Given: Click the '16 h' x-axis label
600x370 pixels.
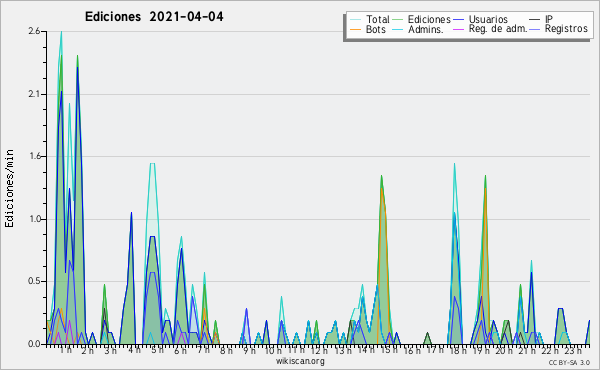Looking at the screenshot, I should click(412, 350).
